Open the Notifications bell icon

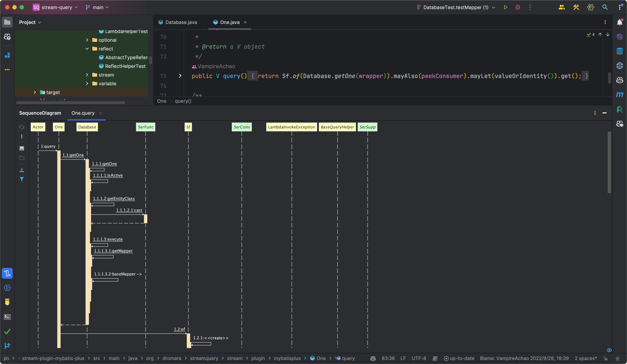pyautogui.click(x=620, y=22)
